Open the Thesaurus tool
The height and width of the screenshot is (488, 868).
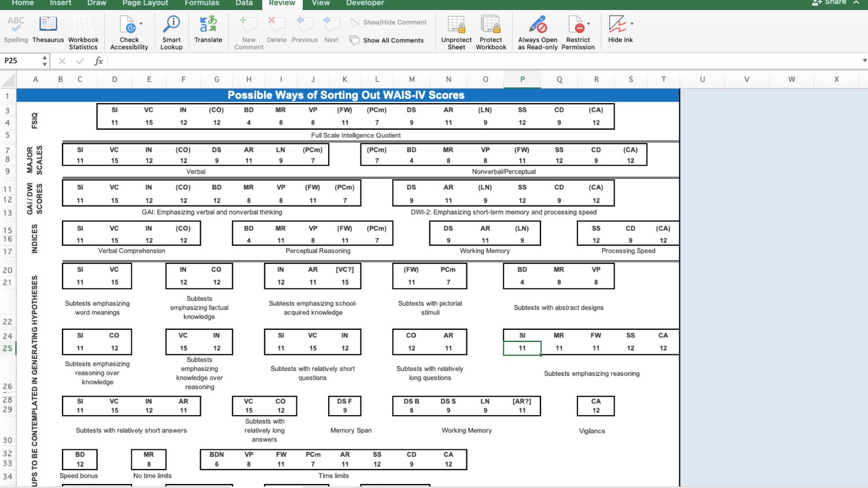point(48,30)
